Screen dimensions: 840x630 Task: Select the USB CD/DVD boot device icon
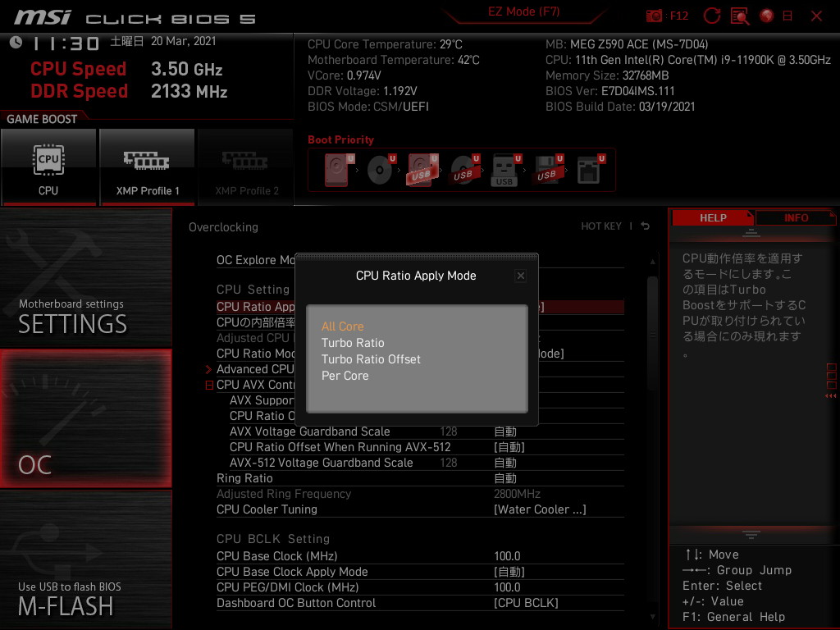464,170
